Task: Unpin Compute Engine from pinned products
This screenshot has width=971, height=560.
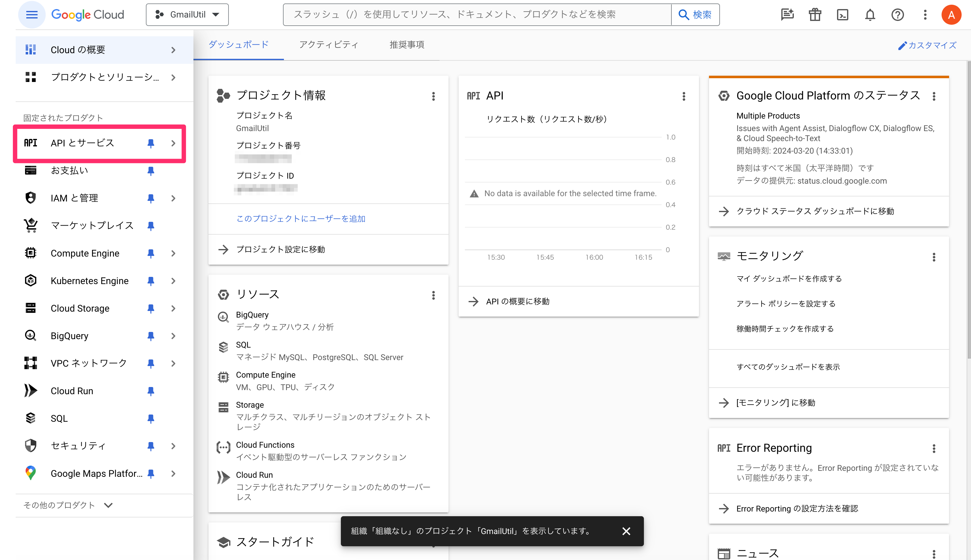Action: [151, 253]
